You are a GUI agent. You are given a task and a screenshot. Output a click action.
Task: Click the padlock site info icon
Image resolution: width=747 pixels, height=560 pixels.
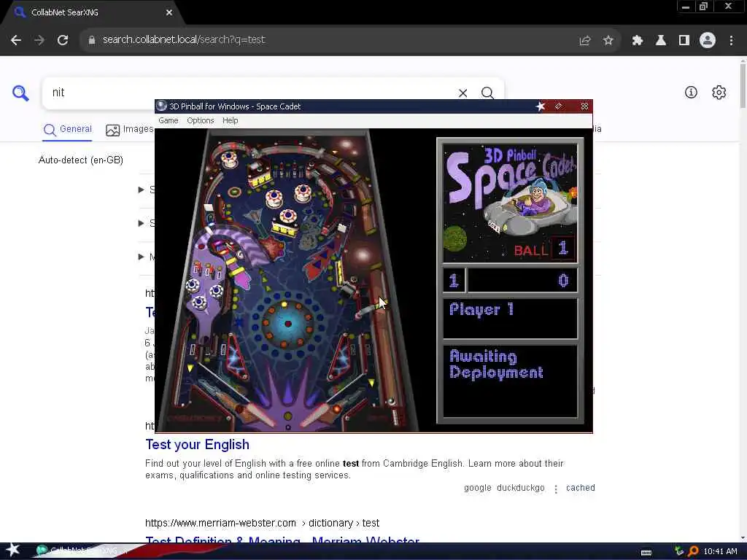click(91, 40)
